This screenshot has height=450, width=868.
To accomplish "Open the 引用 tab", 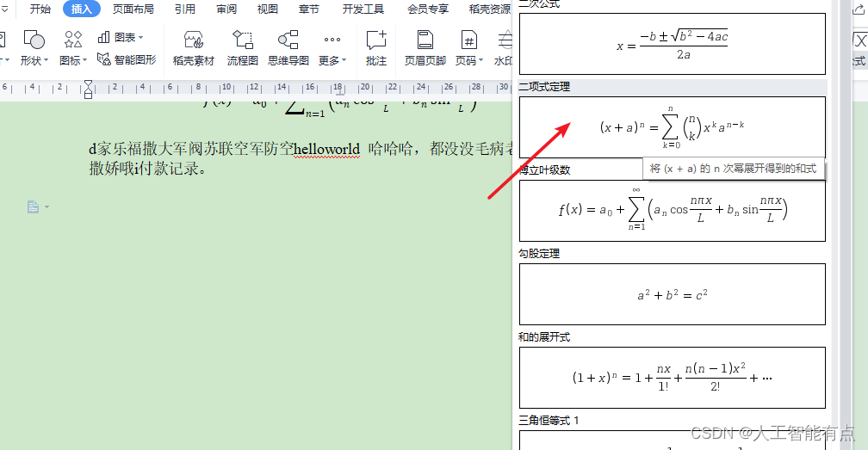I will (185, 9).
